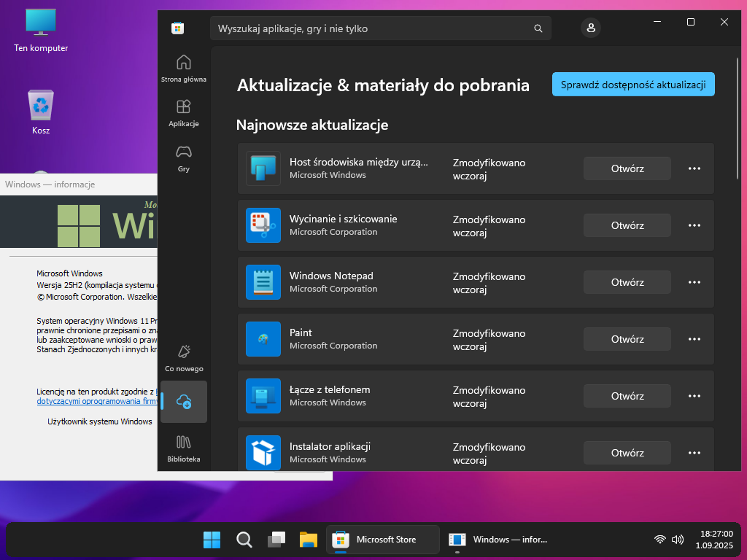Open Biblioteka in the sidebar
The height and width of the screenshot is (560, 747).
pos(184,448)
